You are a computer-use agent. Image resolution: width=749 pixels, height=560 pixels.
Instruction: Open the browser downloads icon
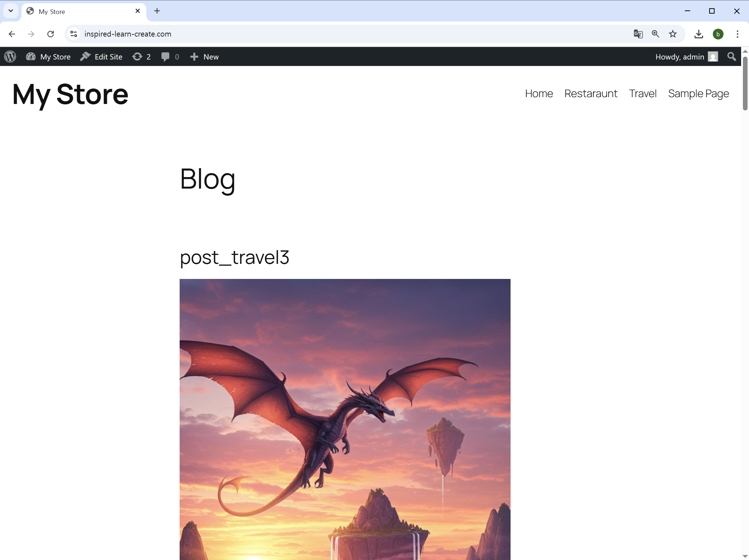pyautogui.click(x=698, y=34)
